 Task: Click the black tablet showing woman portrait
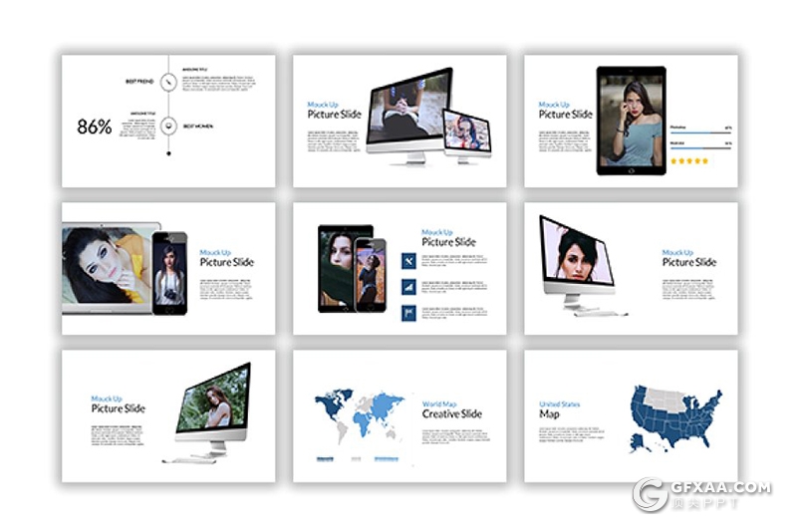[x=631, y=121]
